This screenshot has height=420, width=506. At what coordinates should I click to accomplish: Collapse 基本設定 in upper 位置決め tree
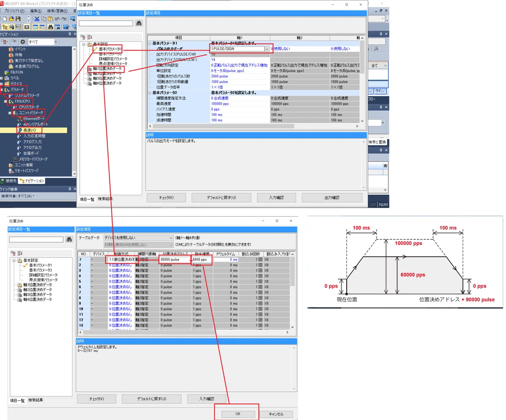click(x=83, y=44)
